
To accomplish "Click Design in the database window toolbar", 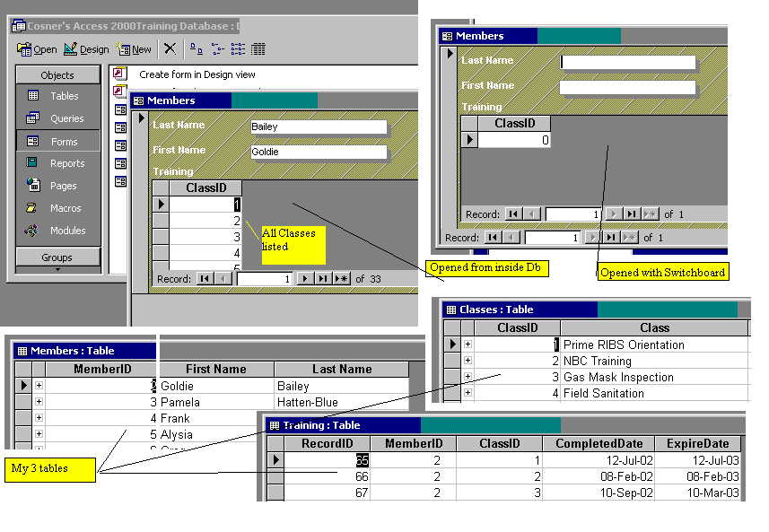I will 86,49.
